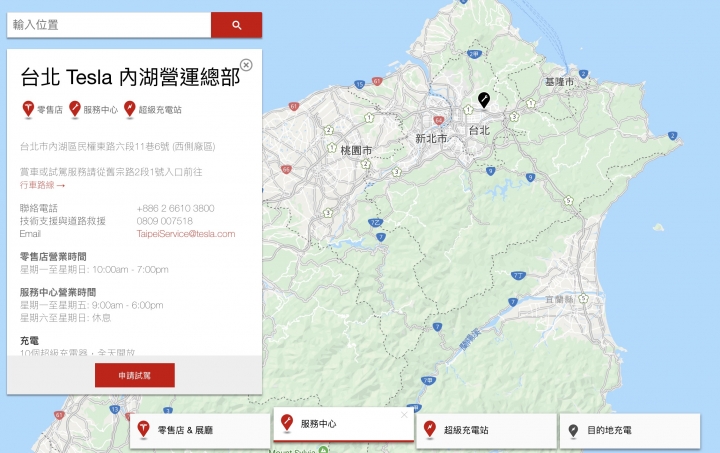
Task: Click the wrench pin on 服務中心 bottom tab
Action: tap(287, 423)
